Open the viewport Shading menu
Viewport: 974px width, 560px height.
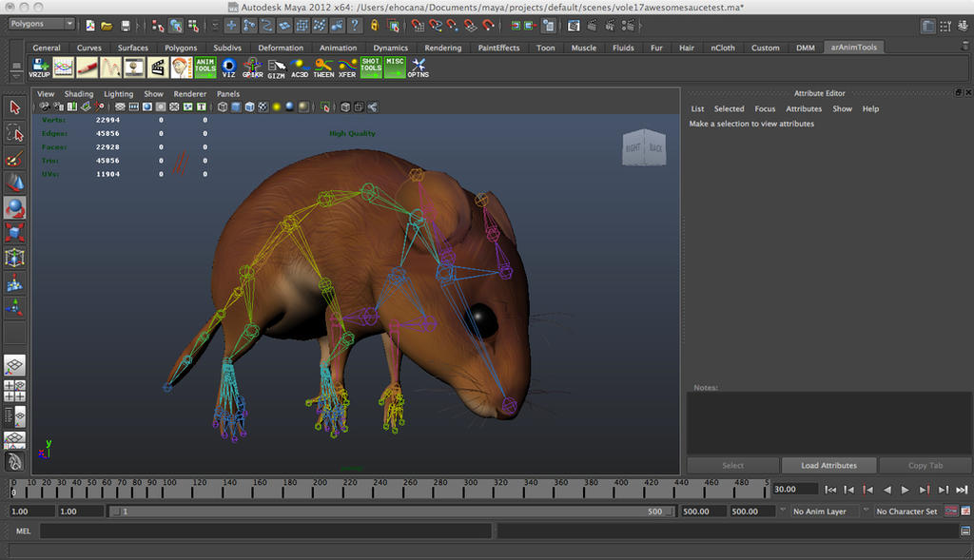(79, 94)
